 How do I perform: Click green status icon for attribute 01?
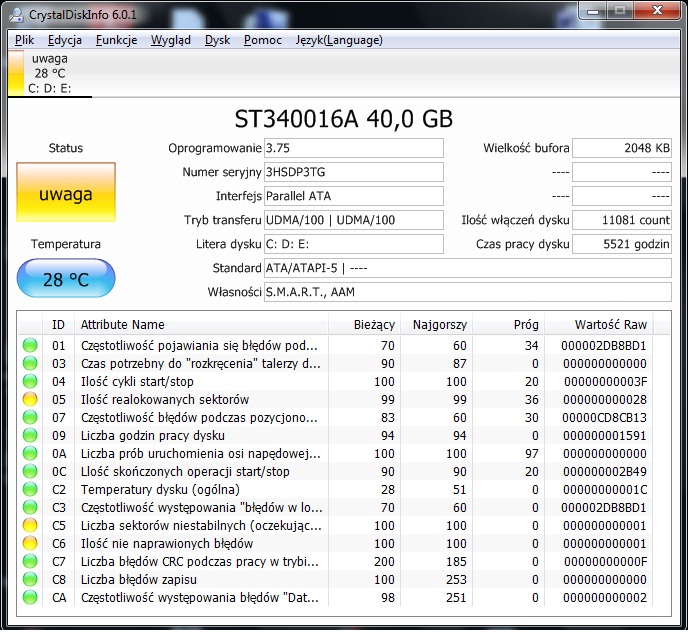(30, 345)
